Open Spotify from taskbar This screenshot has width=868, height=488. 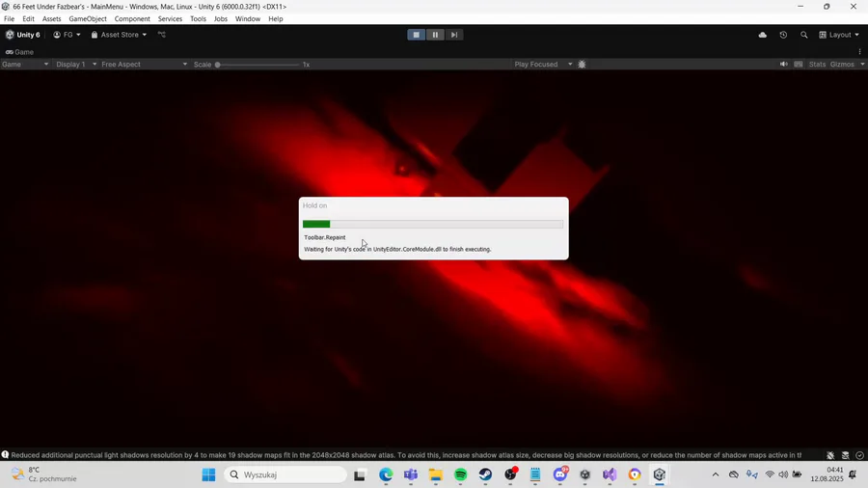pyautogui.click(x=461, y=474)
